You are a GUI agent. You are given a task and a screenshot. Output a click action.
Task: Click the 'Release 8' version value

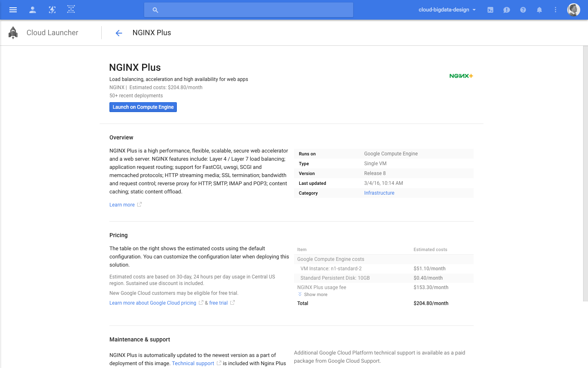click(375, 173)
